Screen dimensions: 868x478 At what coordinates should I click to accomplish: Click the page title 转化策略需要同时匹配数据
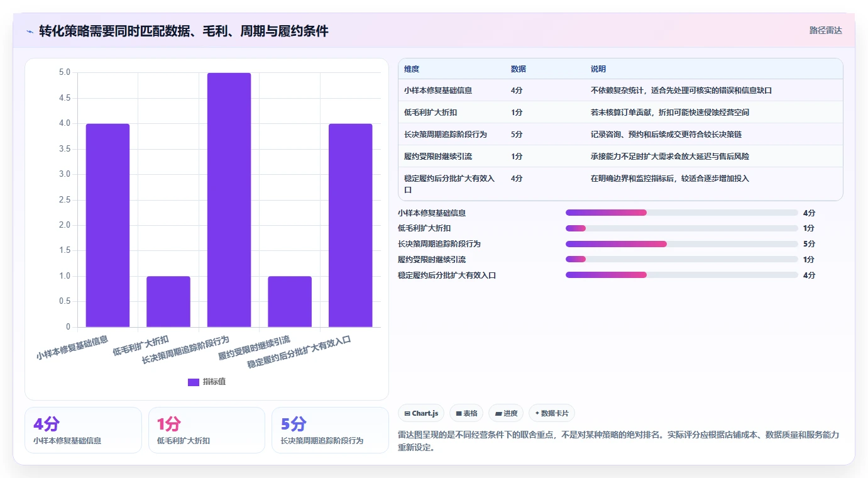184,31
